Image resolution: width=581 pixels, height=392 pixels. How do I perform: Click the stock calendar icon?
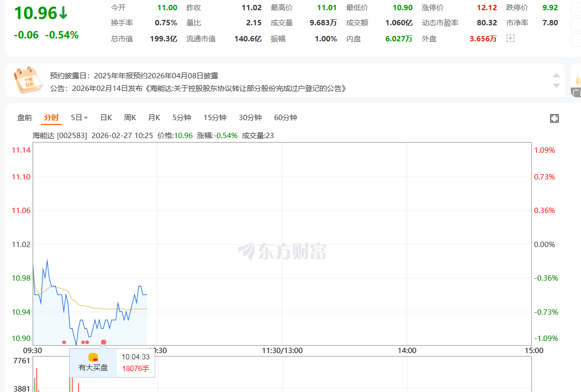(28, 80)
